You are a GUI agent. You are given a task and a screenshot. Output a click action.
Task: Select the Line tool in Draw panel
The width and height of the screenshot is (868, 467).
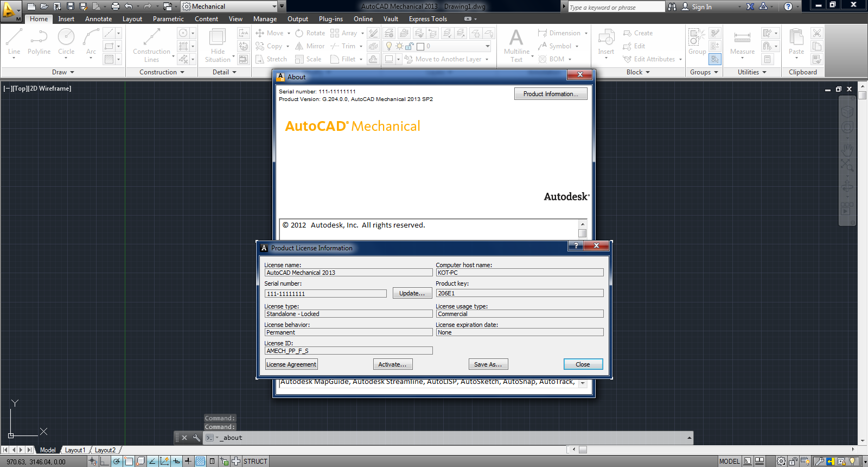(x=14, y=42)
